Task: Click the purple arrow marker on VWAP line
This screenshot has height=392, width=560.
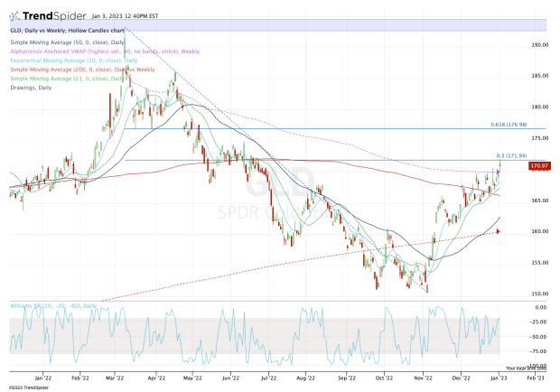Action: coord(496,171)
